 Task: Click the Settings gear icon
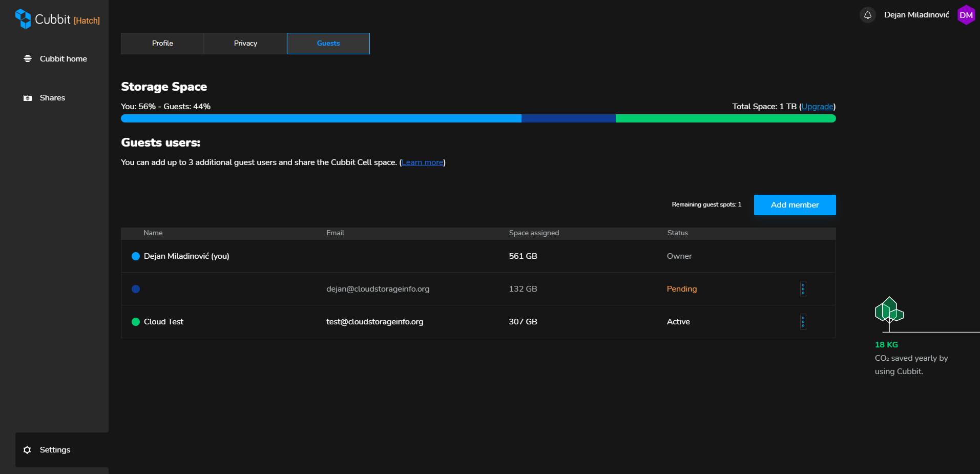click(x=28, y=450)
